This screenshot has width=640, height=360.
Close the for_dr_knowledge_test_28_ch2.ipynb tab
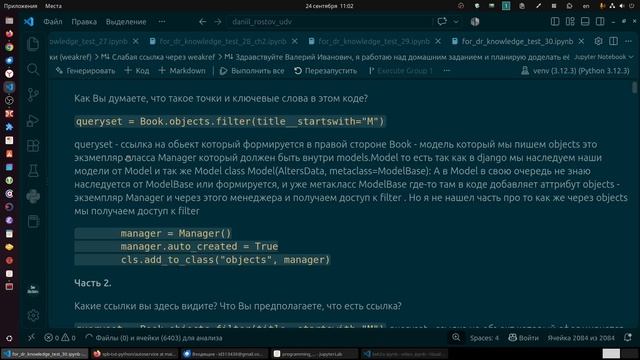click(295, 42)
